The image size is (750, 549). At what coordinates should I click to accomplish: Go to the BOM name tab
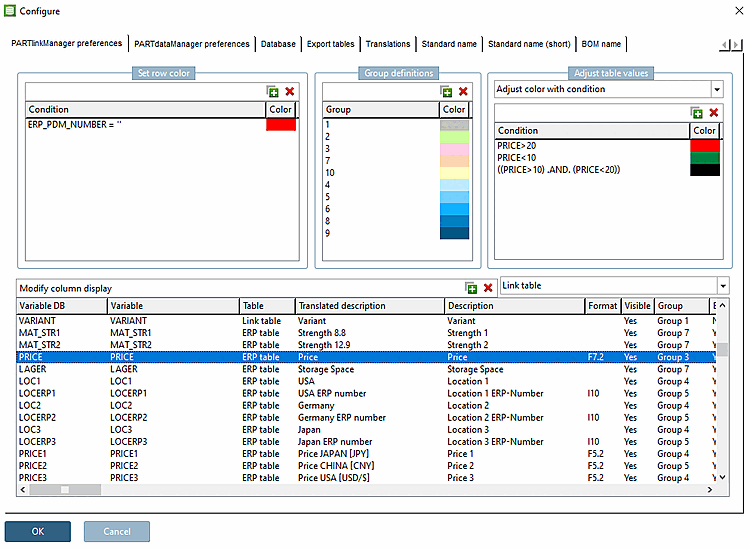(x=601, y=44)
